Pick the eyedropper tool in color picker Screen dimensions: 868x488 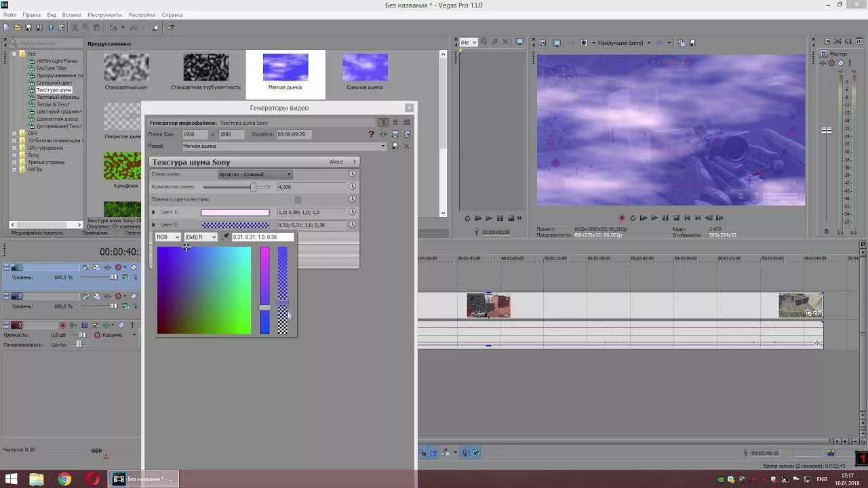click(x=225, y=237)
